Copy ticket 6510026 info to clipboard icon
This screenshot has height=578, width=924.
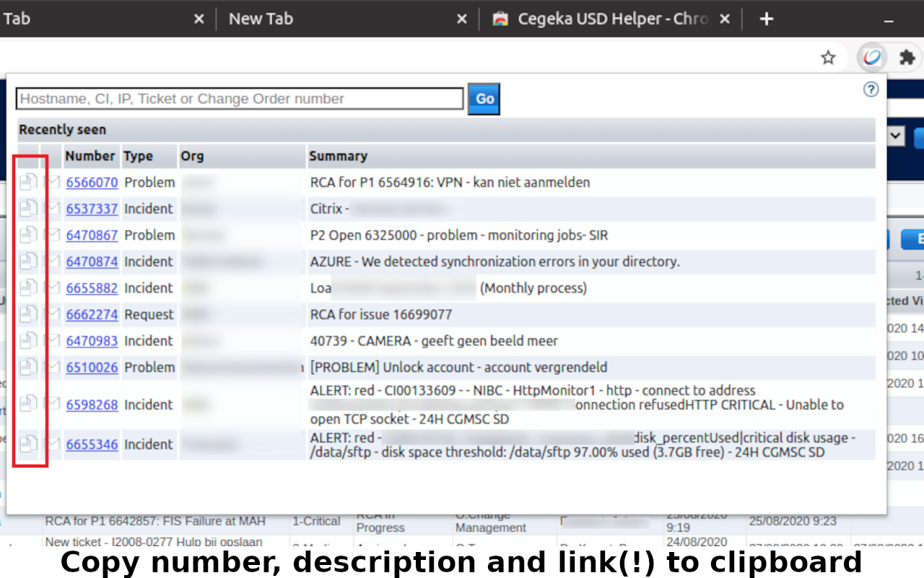(x=28, y=367)
